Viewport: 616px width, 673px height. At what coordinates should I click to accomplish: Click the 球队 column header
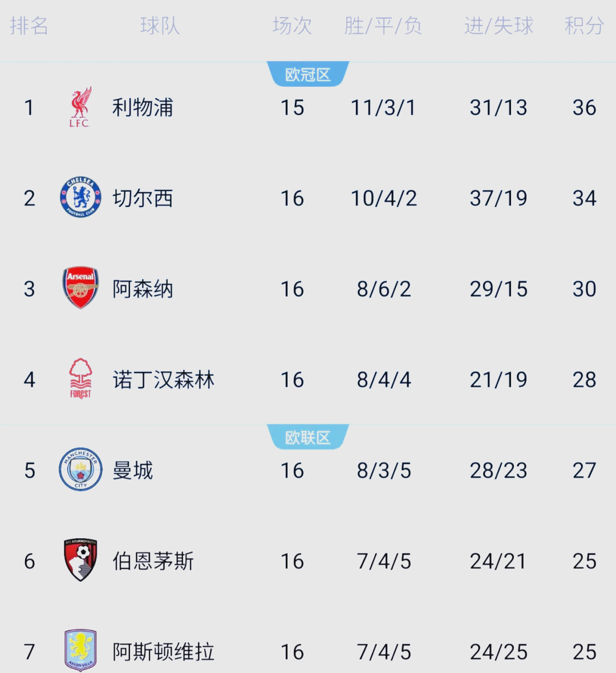pyautogui.click(x=160, y=26)
